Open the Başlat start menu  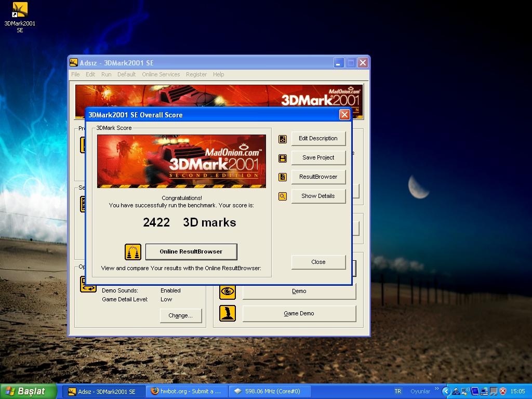pos(29,391)
